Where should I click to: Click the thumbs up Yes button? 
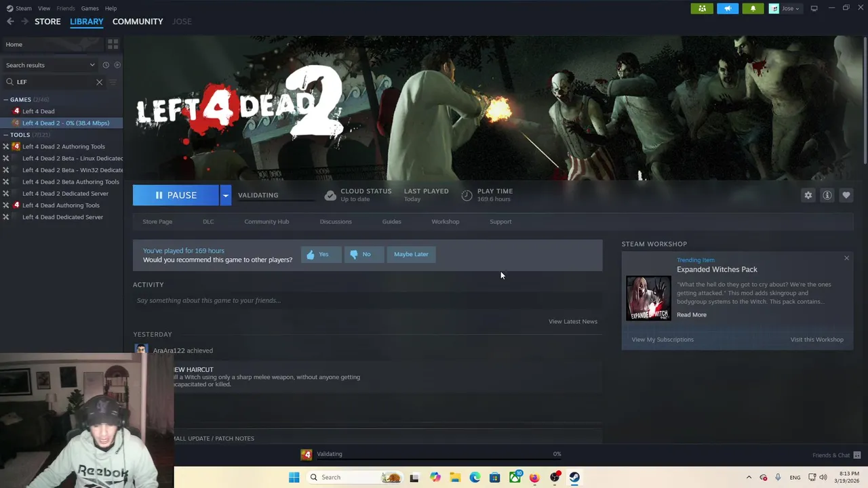coord(321,254)
